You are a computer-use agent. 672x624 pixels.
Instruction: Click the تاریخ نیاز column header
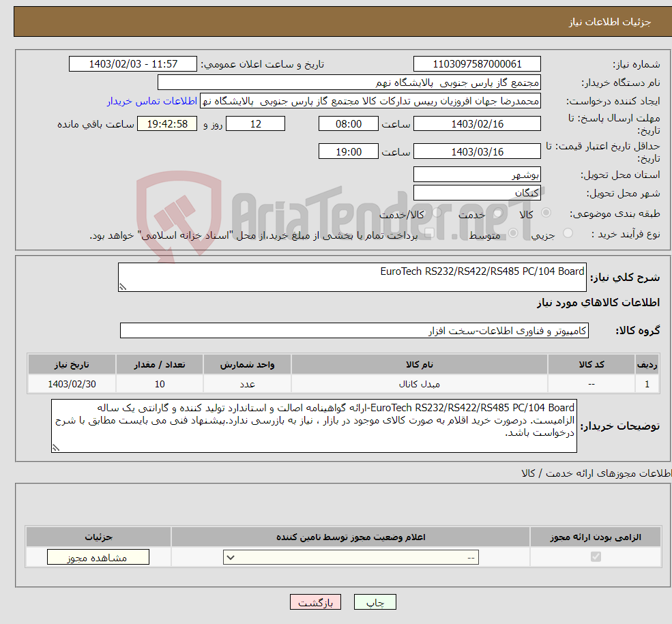(x=72, y=364)
